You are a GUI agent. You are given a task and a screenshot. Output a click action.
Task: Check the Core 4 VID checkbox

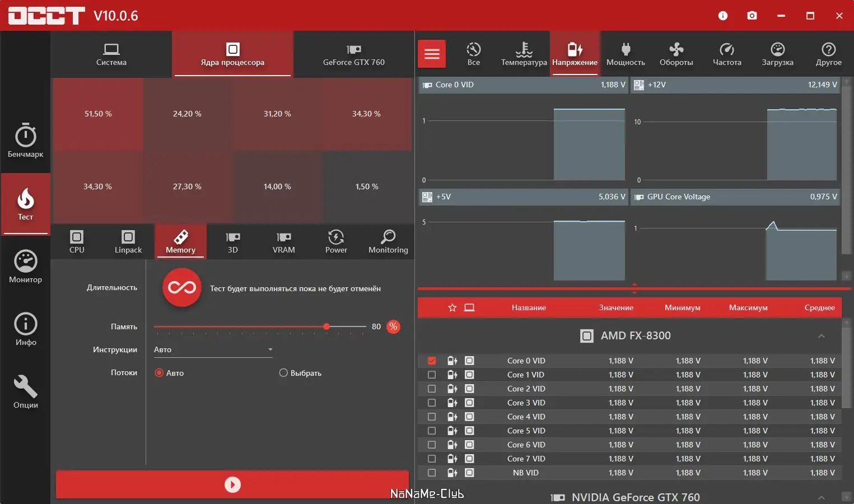(432, 417)
